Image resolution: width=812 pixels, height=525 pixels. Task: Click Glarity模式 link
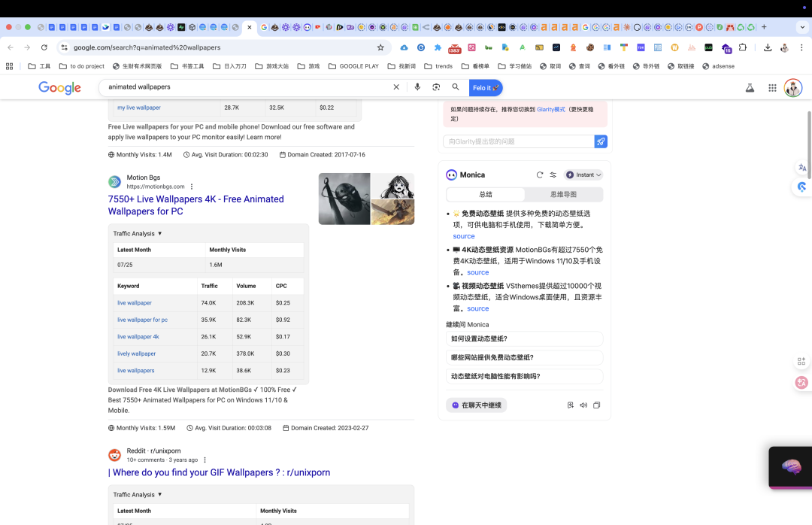551,109
